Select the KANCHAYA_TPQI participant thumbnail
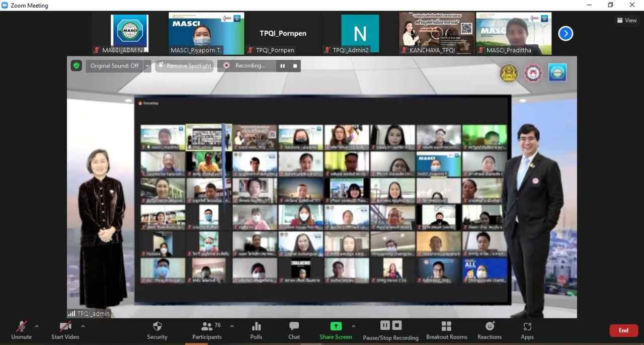Image resolution: width=644 pixels, height=345 pixels. [x=437, y=33]
